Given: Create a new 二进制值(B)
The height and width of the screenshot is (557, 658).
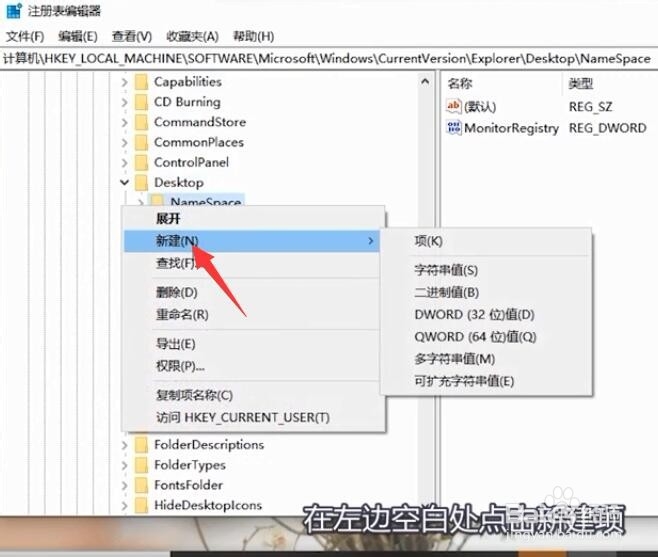Looking at the screenshot, I should pos(486,293).
